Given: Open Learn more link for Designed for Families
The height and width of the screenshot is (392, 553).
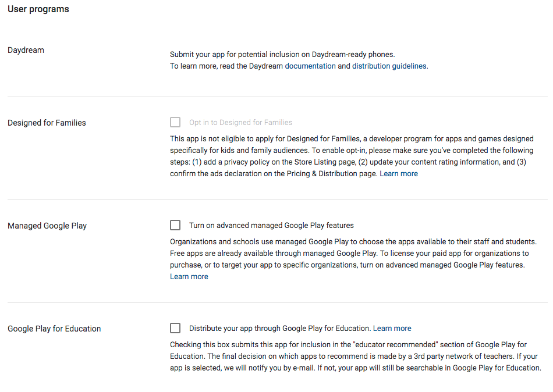Looking at the screenshot, I should point(399,174).
